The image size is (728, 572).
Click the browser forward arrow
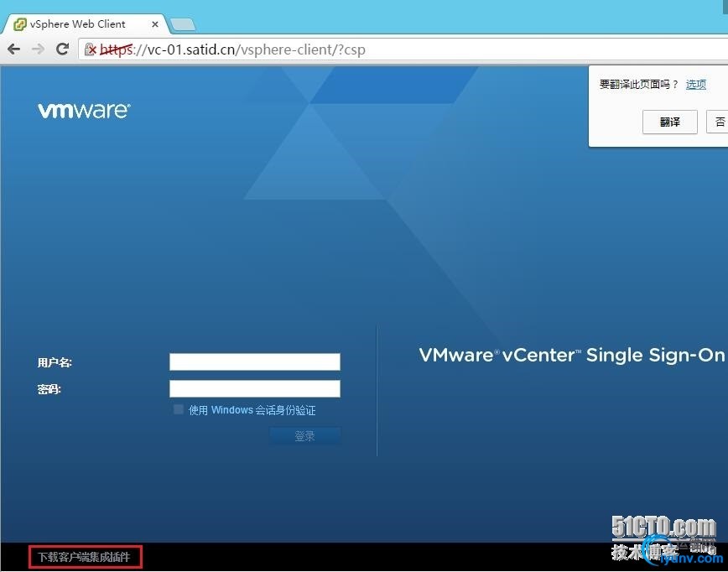(38, 49)
